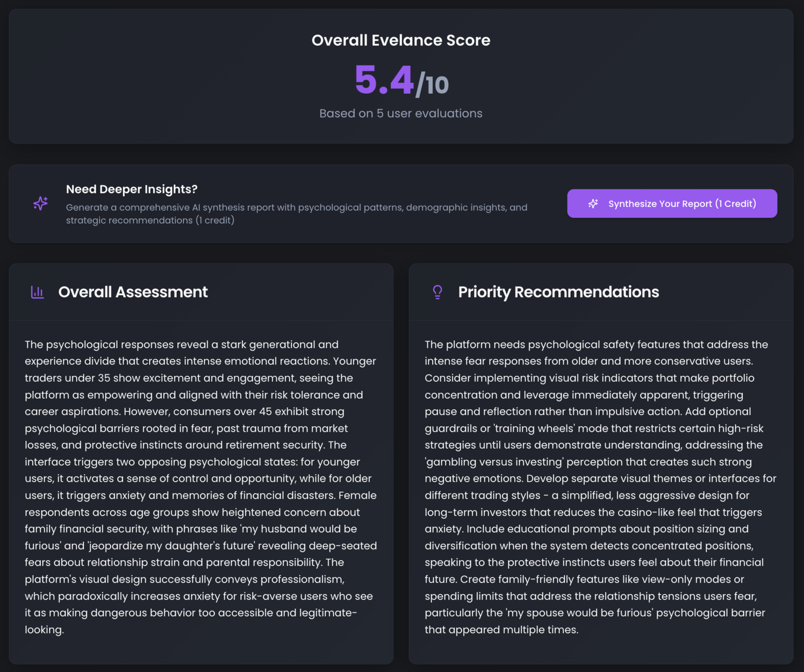
Task: Click the sparkle icon beside Need Deeper Insights
Action: tap(40, 203)
